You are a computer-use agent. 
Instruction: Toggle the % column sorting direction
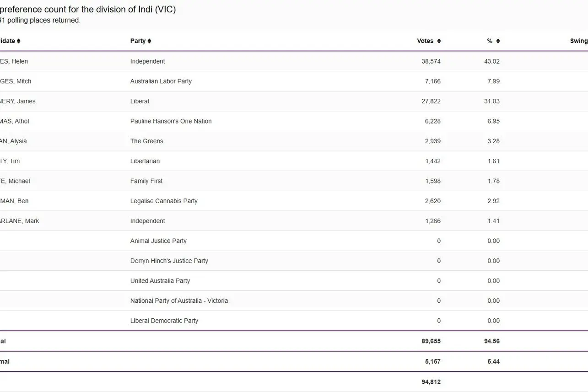coord(498,41)
